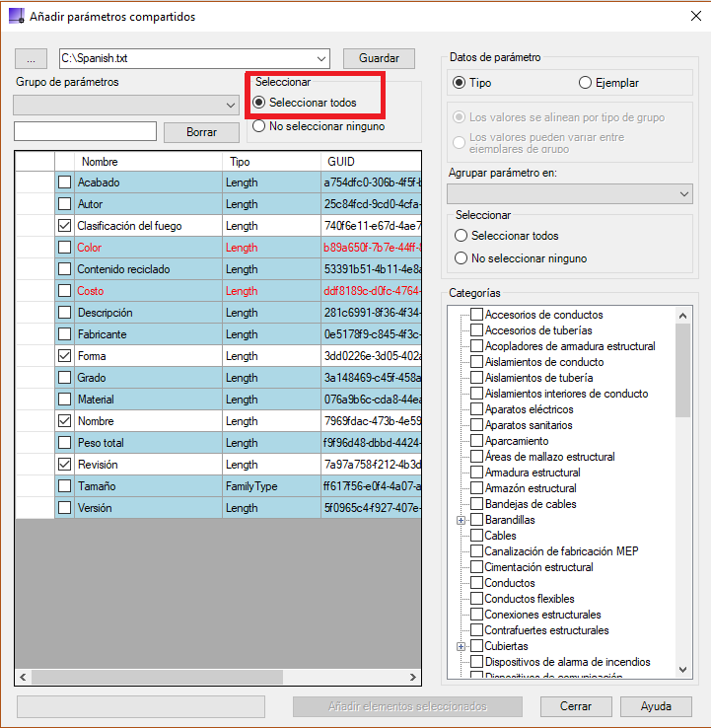Check the Cubiertas category checkbox
Viewport: 711px width, 728px height.
476,646
